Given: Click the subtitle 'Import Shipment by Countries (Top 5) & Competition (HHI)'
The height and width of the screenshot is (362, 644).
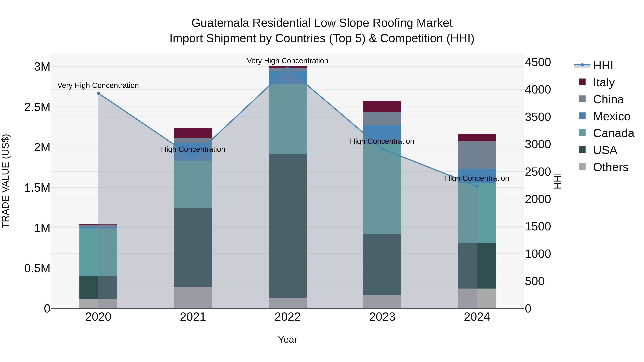Looking at the screenshot, I should pos(322,38).
